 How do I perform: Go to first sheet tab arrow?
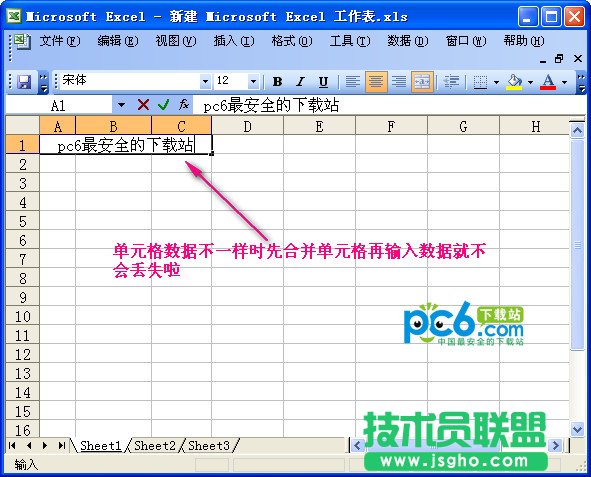click(x=12, y=446)
